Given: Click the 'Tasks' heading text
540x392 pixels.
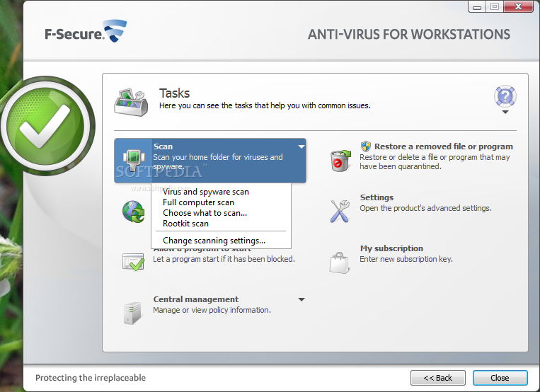Looking at the screenshot, I should [x=174, y=93].
